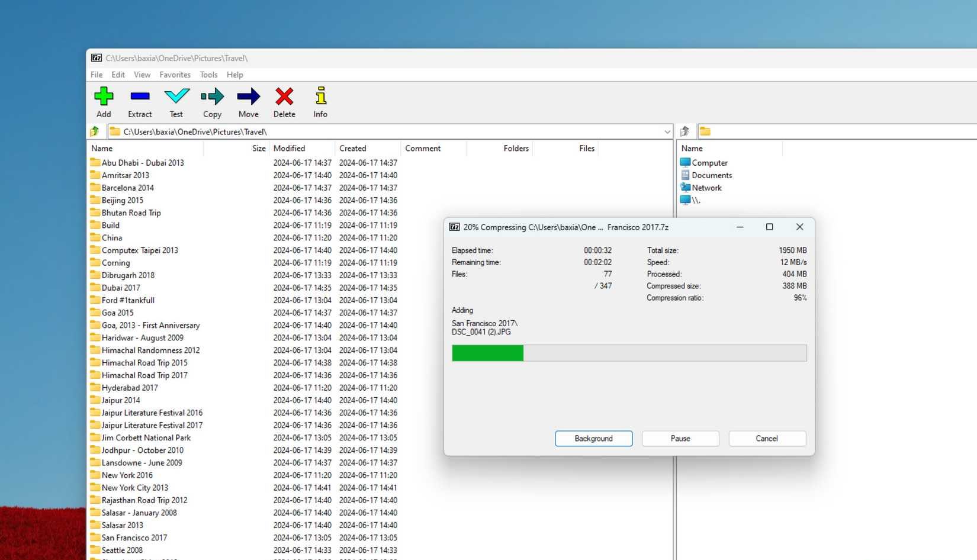Image resolution: width=977 pixels, height=560 pixels.
Task: Select the Barcelona 2014 folder
Action: tap(128, 188)
